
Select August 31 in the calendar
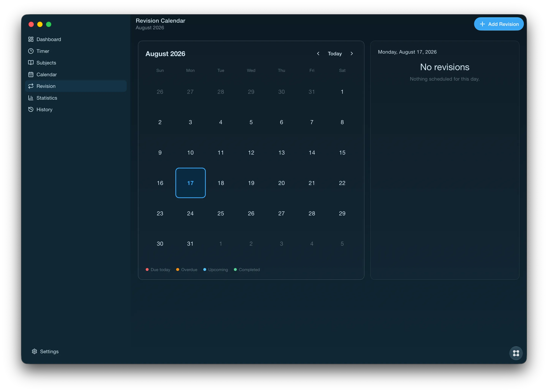click(x=190, y=244)
